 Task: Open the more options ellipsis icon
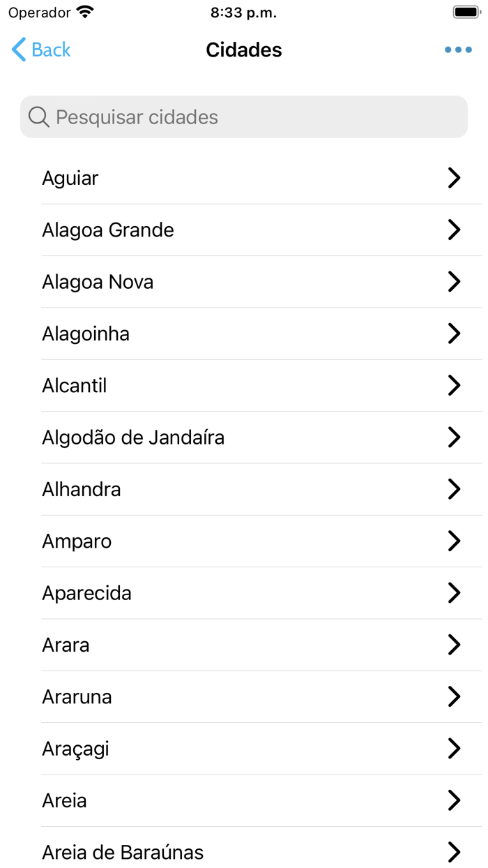[458, 50]
